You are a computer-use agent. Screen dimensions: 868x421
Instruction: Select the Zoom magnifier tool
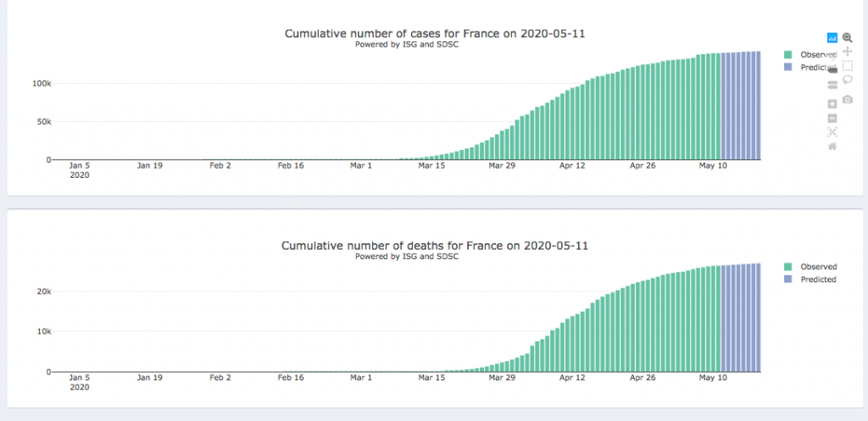click(848, 38)
